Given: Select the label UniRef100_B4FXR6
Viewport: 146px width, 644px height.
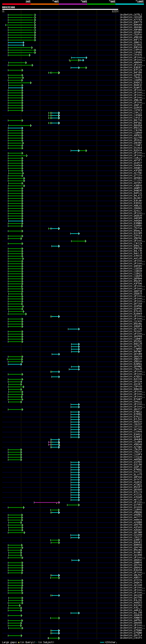Looking at the screenshot, I should click(131, 72).
